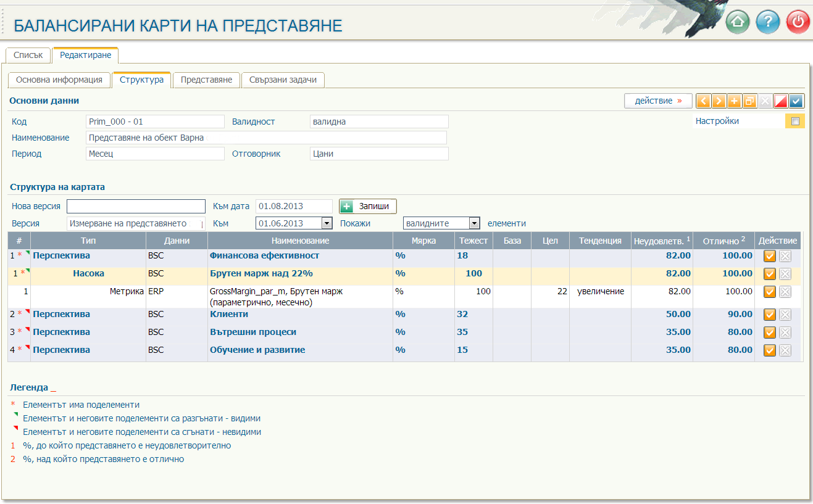
Task: Edit GrossMargin_par_m metric row icon
Action: (770, 292)
